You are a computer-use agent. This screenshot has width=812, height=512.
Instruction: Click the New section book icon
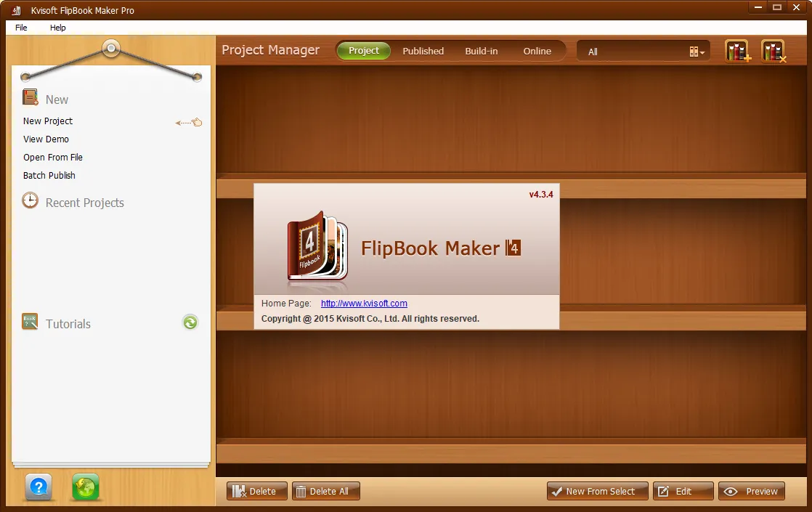pos(30,97)
